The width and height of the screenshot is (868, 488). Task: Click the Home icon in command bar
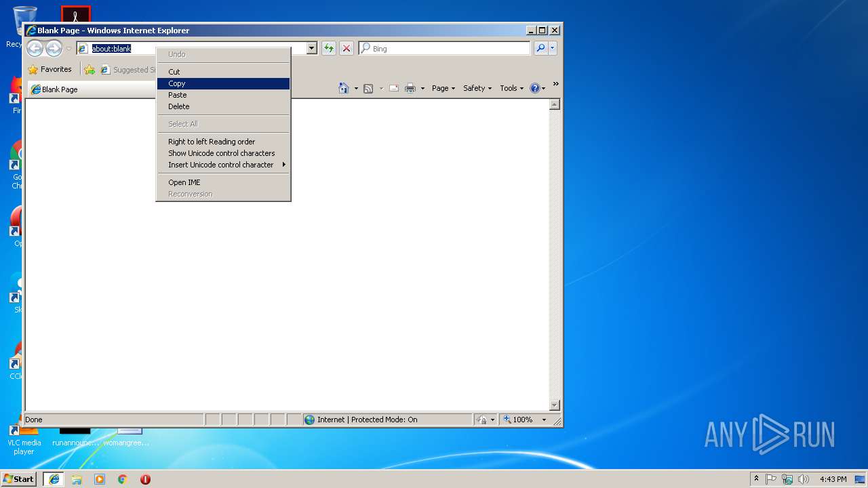344,88
